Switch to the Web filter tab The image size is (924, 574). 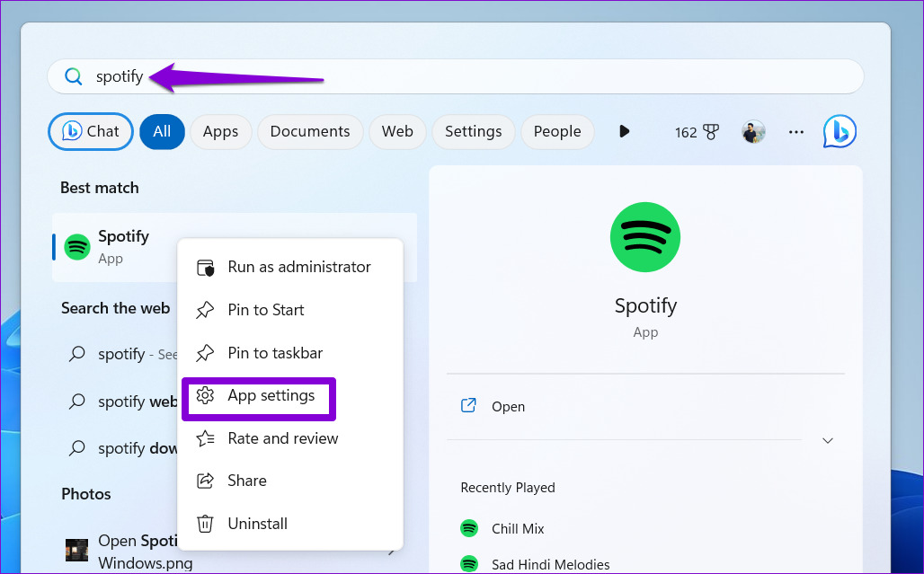397,131
